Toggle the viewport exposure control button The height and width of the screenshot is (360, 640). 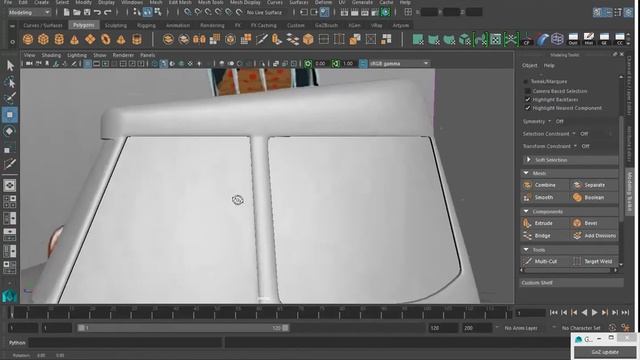(x=308, y=64)
